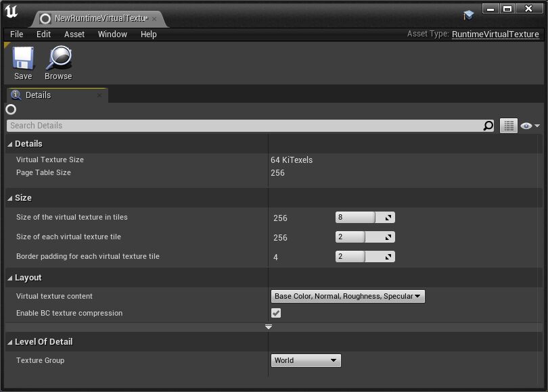
Task: Close the editor window
Action: click(529, 9)
